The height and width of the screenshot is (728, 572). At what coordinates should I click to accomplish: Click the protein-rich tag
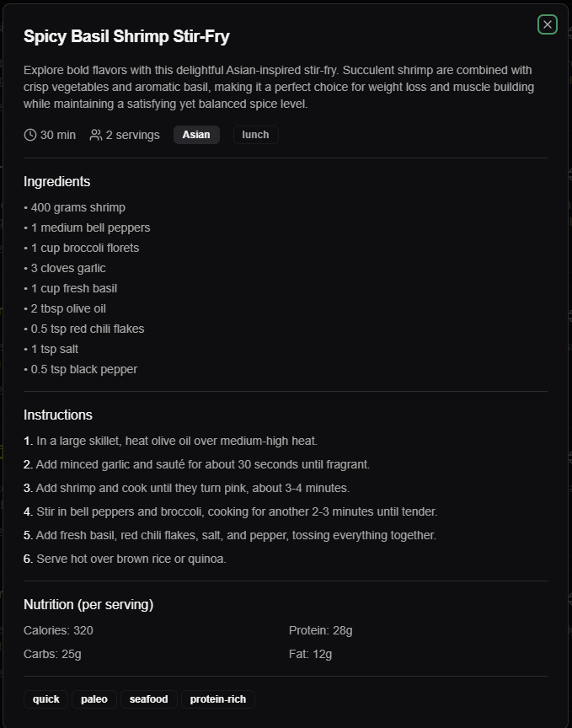point(217,699)
